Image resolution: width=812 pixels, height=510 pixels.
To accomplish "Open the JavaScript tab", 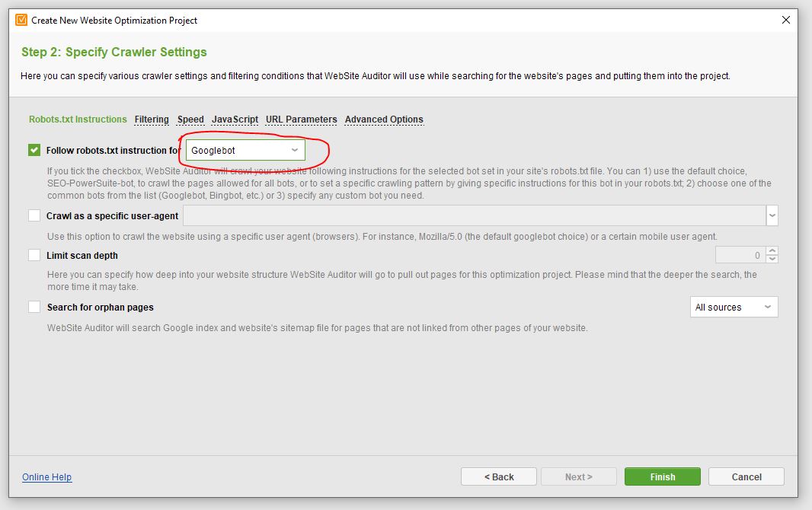I will (235, 120).
